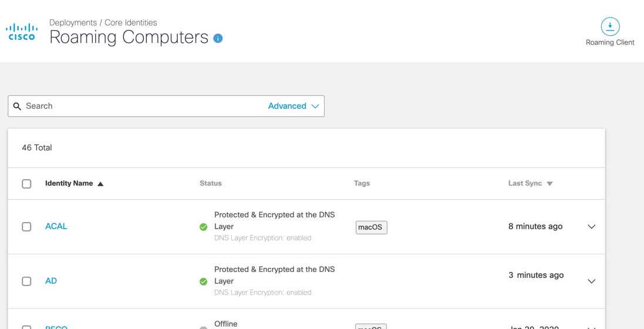Click AD's Protected & Encrypted status text
644x329 pixels.
[x=274, y=275]
